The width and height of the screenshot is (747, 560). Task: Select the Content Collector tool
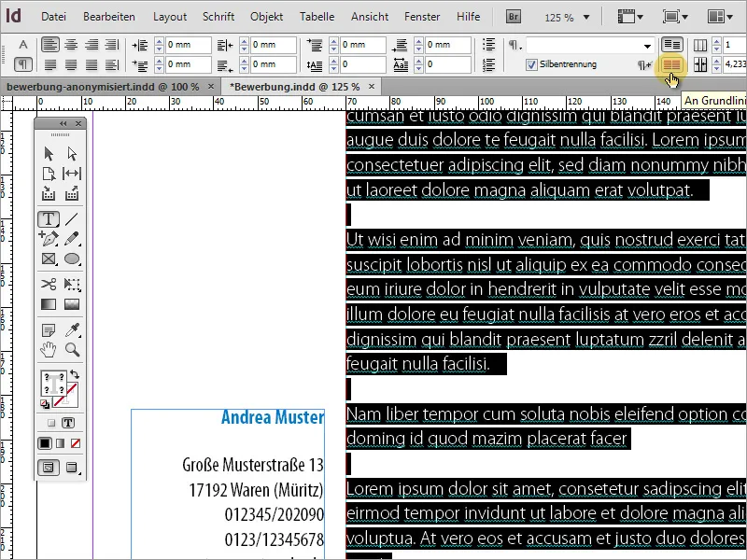(49, 193)
